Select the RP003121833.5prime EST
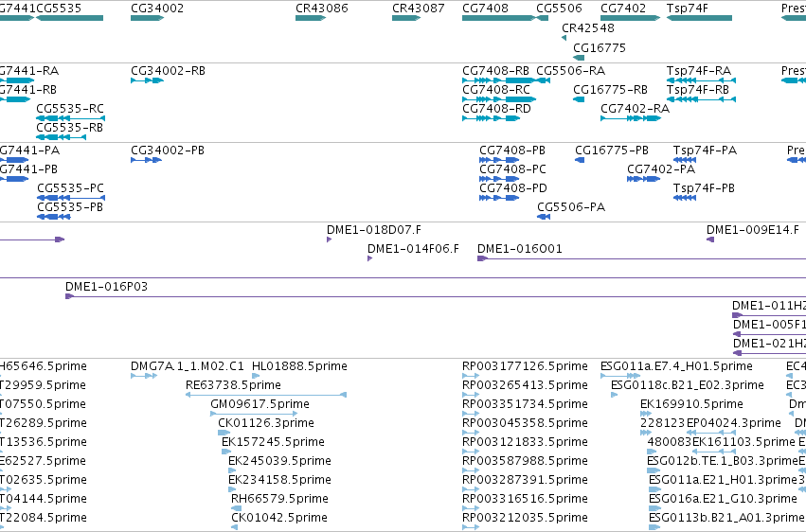Viewport: 806px width, 532px height. pyautogui.click(x=471, y=452)
